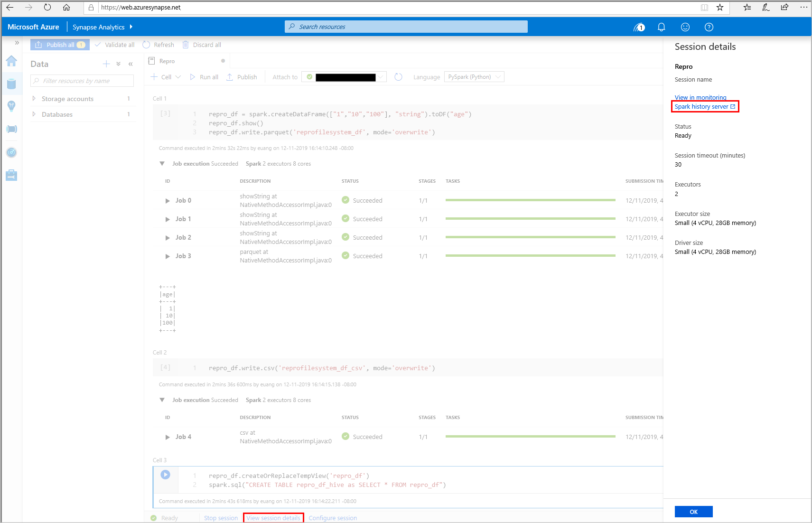
Task: Filter resources by name field
Action: 82,81
